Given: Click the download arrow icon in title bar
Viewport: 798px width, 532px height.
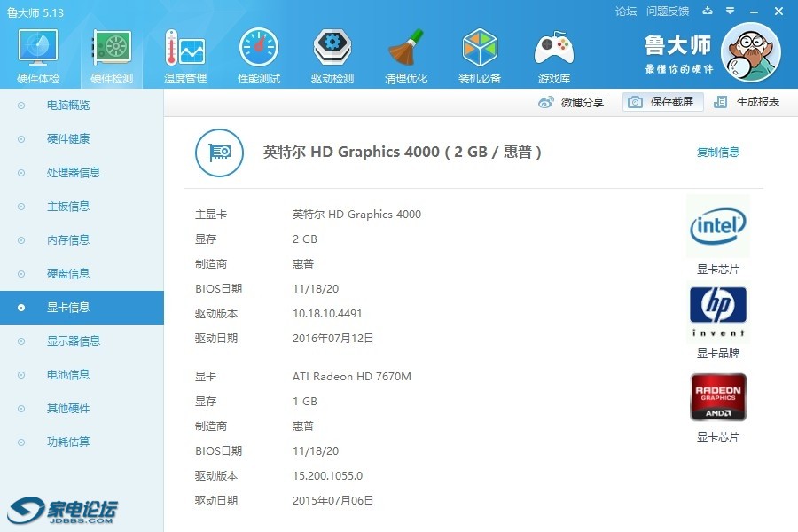Looking at the screenshot, I should coord(708,11).
